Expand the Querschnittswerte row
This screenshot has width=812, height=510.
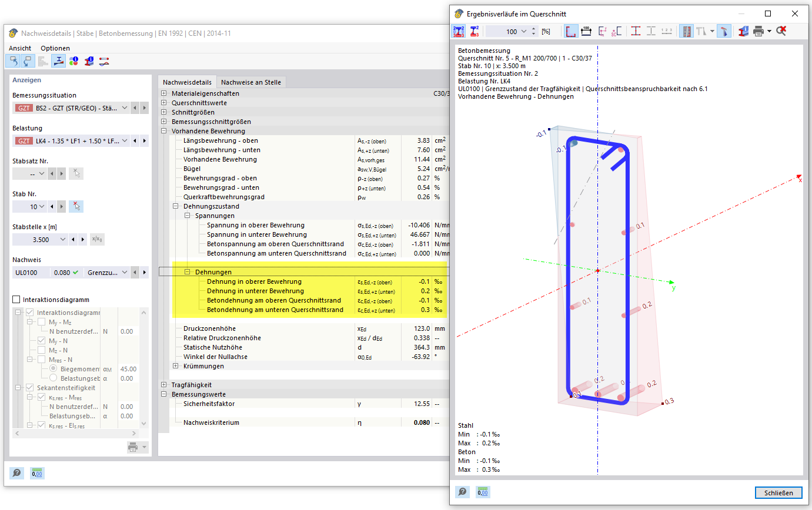click(x=163, y=103)
